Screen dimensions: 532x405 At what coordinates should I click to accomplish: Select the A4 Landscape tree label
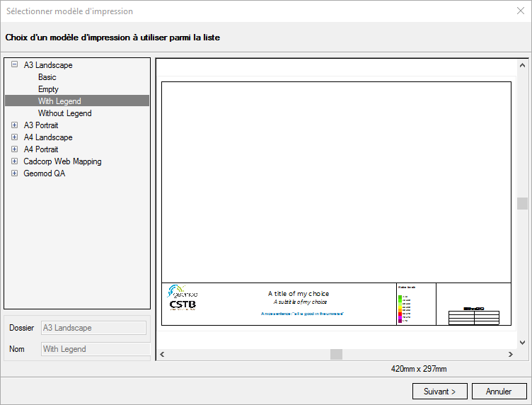pos(48,137)
